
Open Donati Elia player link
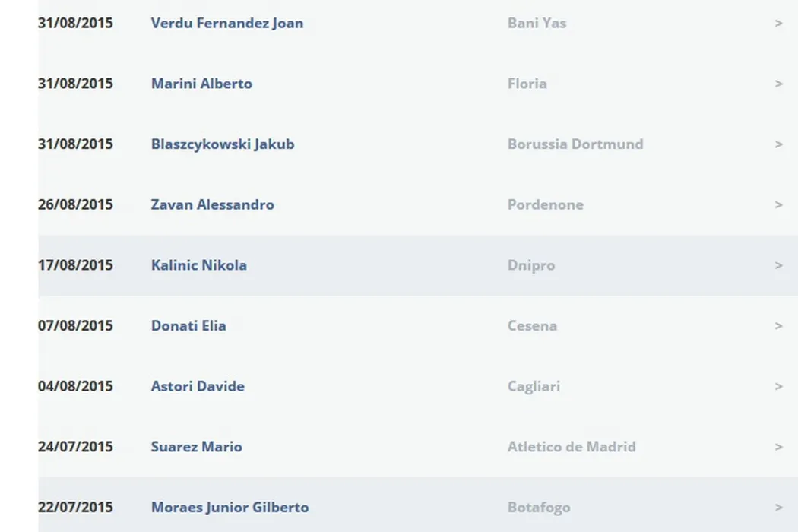188,325
